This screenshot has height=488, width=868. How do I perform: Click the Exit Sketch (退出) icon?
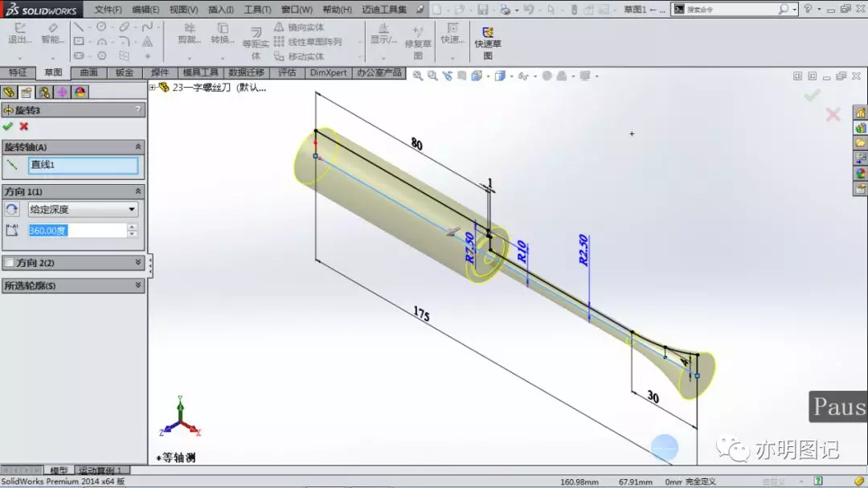tap(20, 28)
